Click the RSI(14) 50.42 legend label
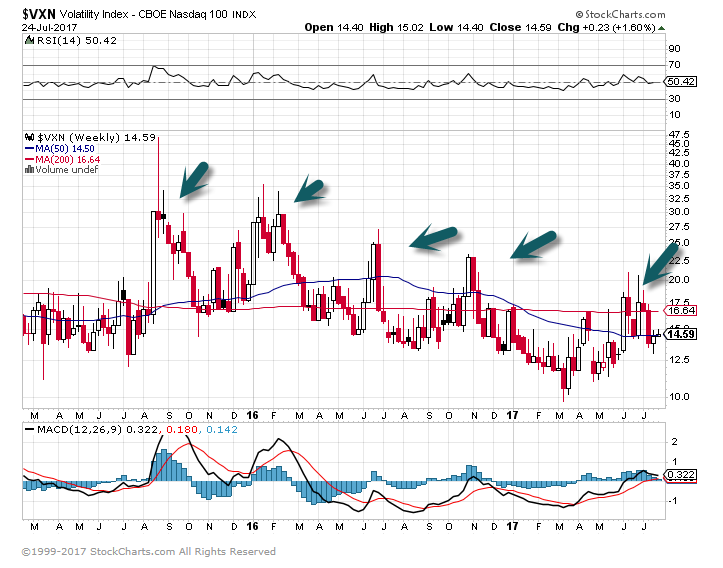723x568 pixels. pyautogui.click(x=77, y=41)
